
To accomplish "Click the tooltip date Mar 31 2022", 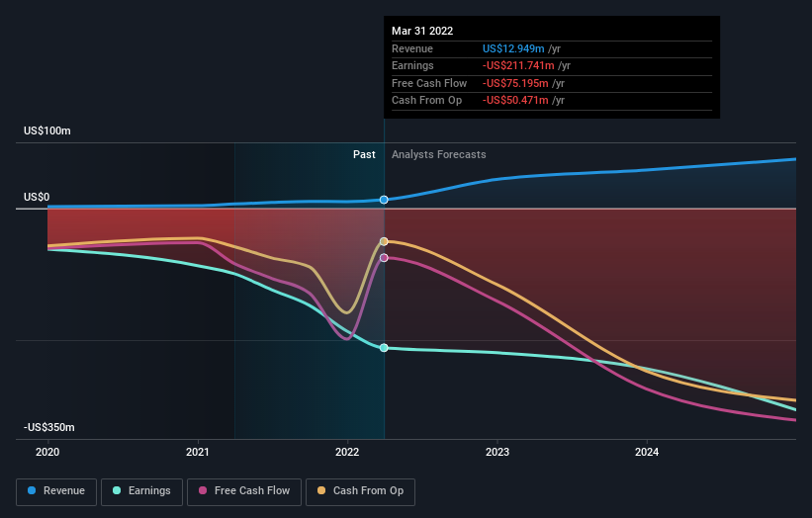I will tap(422, 31).
